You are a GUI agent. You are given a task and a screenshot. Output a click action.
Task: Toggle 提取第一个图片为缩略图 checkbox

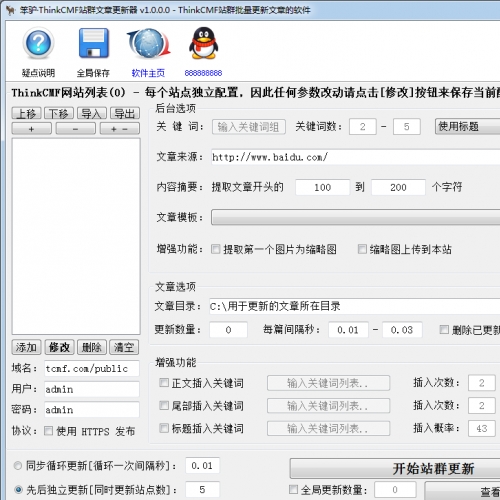tap(215, 249)
